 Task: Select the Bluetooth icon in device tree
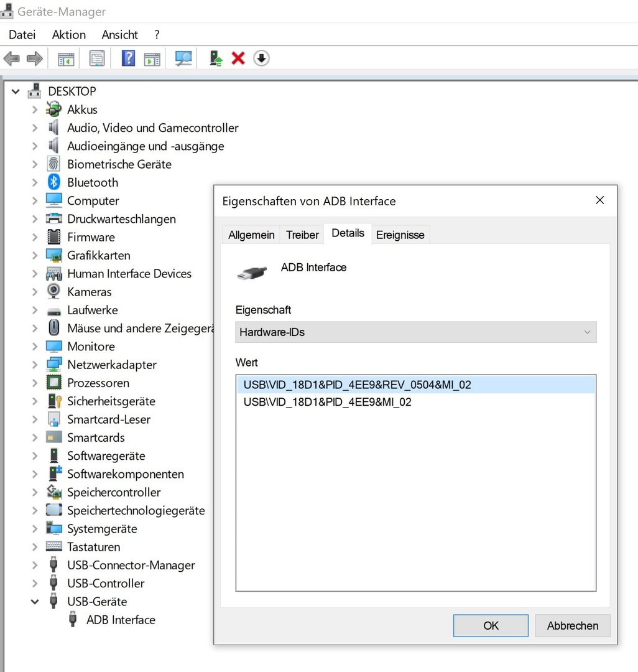pyautogui.click(x=54, y=182)
